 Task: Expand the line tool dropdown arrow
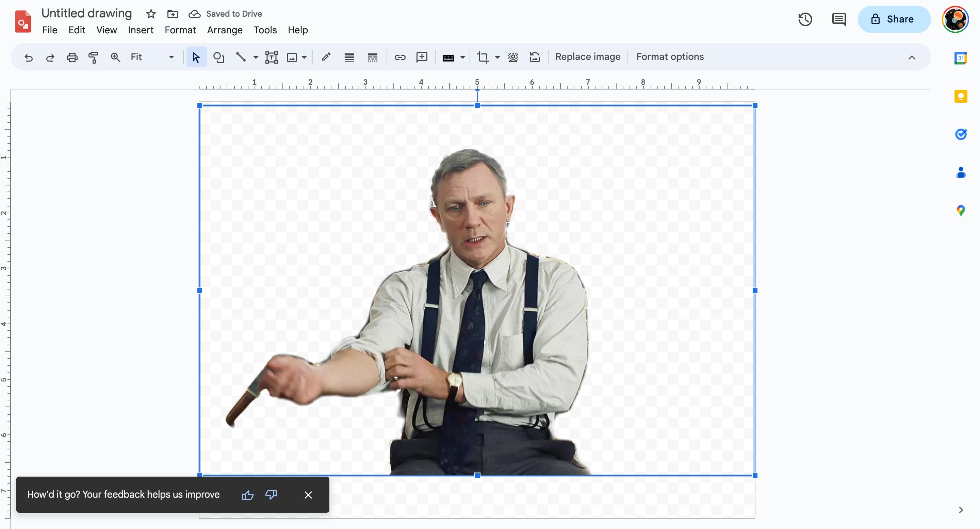click(x=256, y=57)
